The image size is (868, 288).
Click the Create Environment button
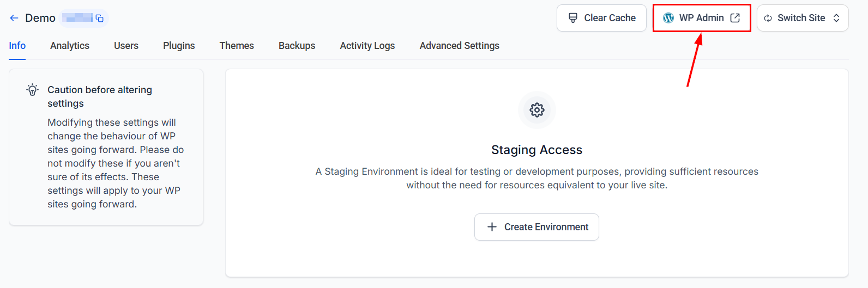537,227
